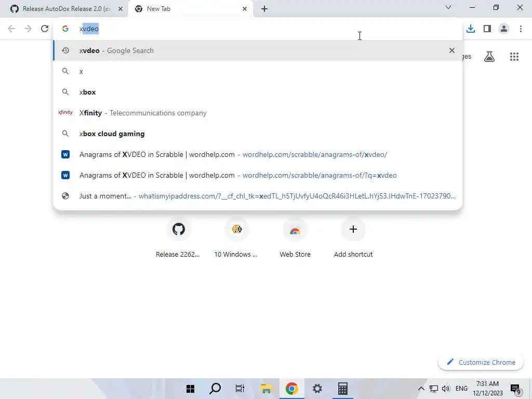The height and width of the screenshot is (399, 532).
Task: Click the Add shortcut tile
Action: click(x=353, y=237)
